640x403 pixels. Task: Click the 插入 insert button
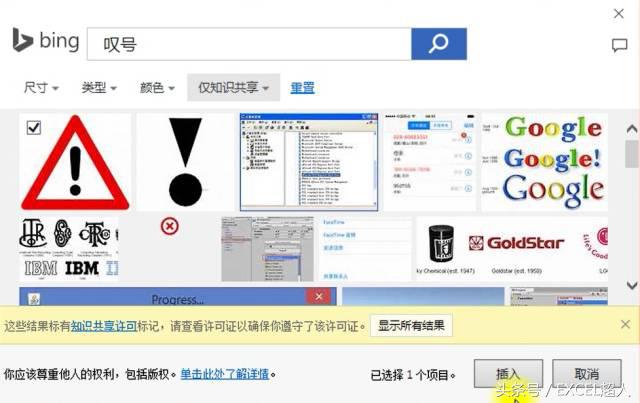tap(508, 374)
